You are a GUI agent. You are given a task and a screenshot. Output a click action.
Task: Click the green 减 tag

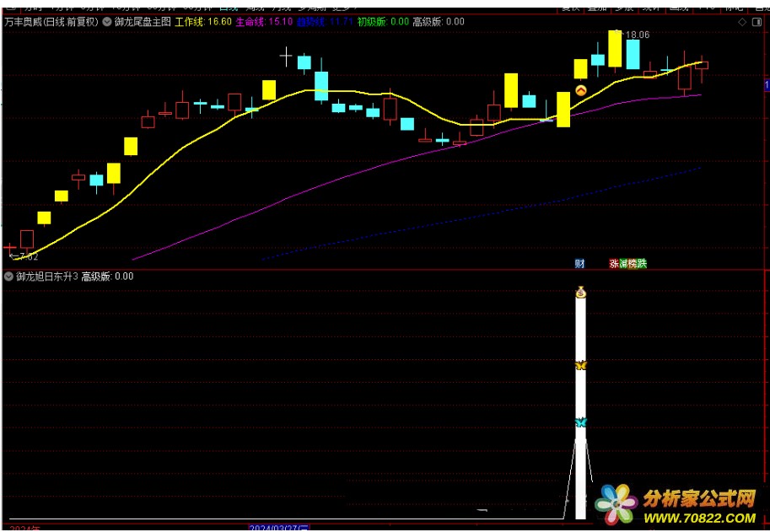[x=623, y=264]
